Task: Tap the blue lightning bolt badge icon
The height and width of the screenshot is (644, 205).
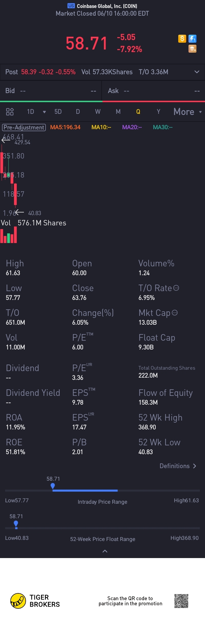Action: 192,38
